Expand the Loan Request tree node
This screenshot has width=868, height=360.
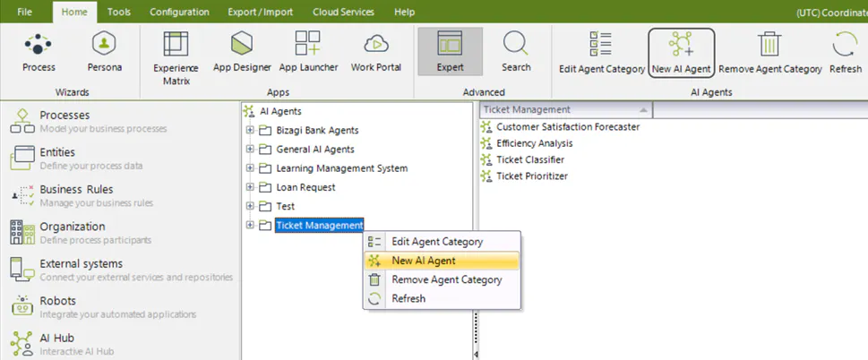point(250,187)
